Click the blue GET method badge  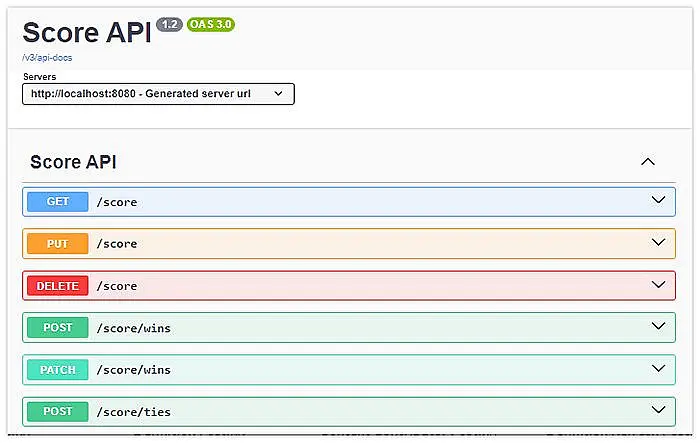point(58,202)
